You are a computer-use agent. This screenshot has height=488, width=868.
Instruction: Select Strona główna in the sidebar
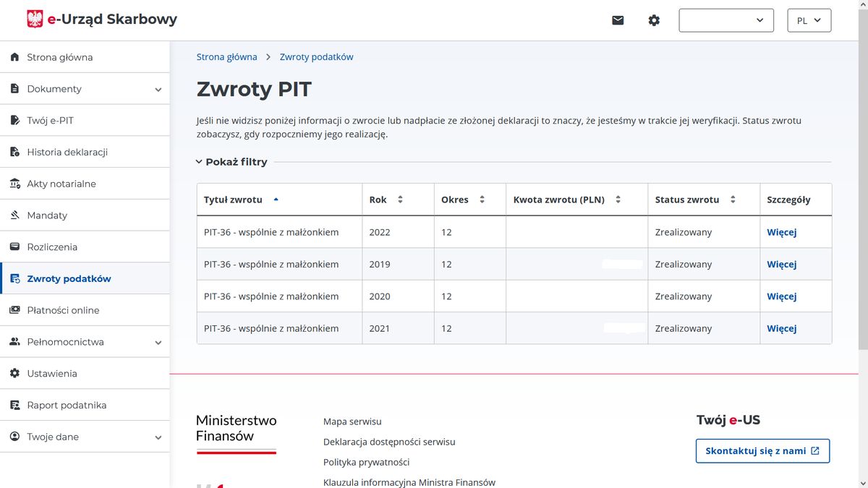pyautogui.click(x=13, y=56)
